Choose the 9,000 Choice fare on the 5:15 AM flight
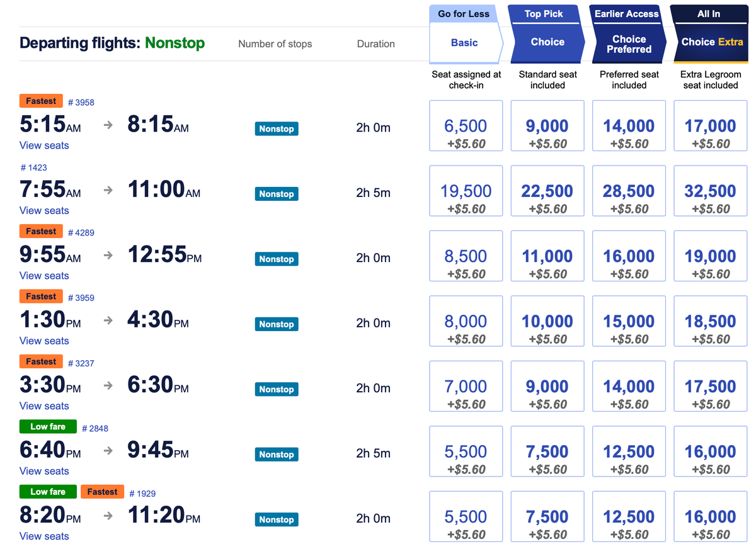Viewport: 756px width, 549px height. 547,125
